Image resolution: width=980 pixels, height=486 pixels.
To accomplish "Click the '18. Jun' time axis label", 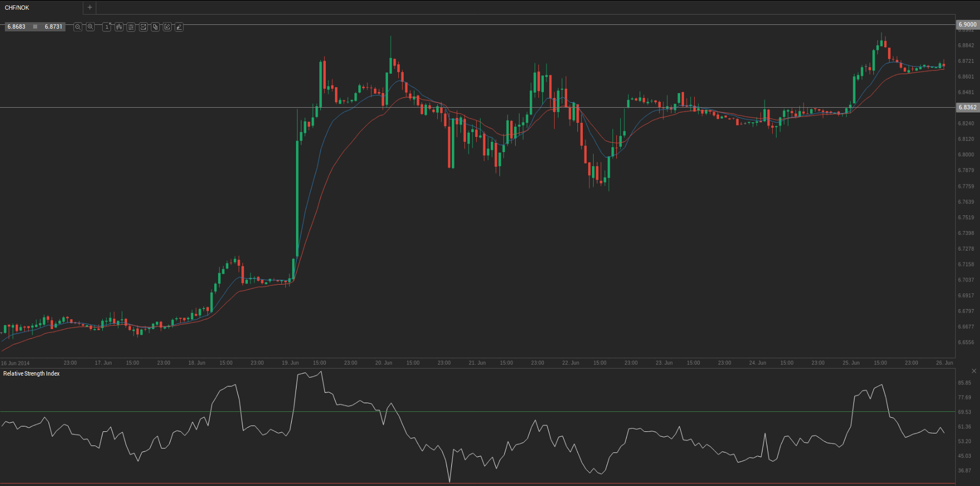I will point(196,363).
